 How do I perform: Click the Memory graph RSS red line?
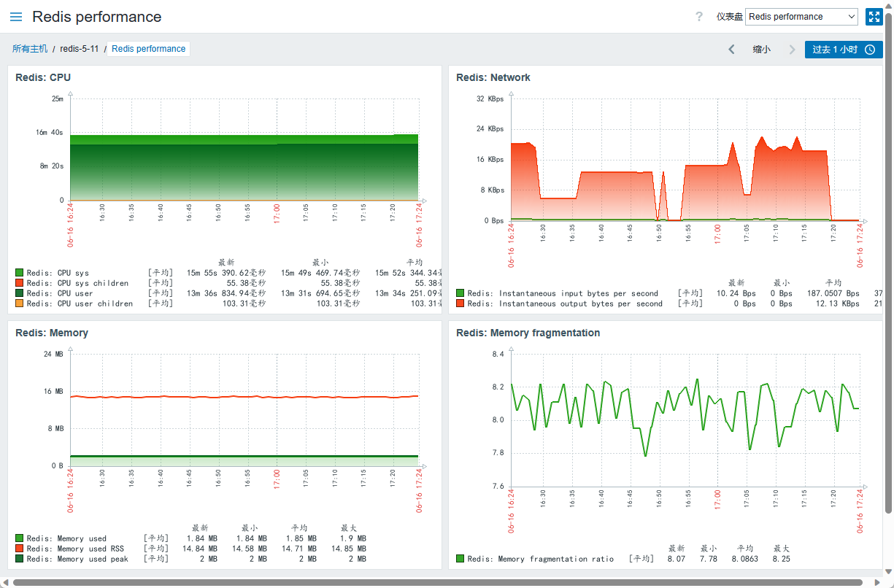[244, 397]
